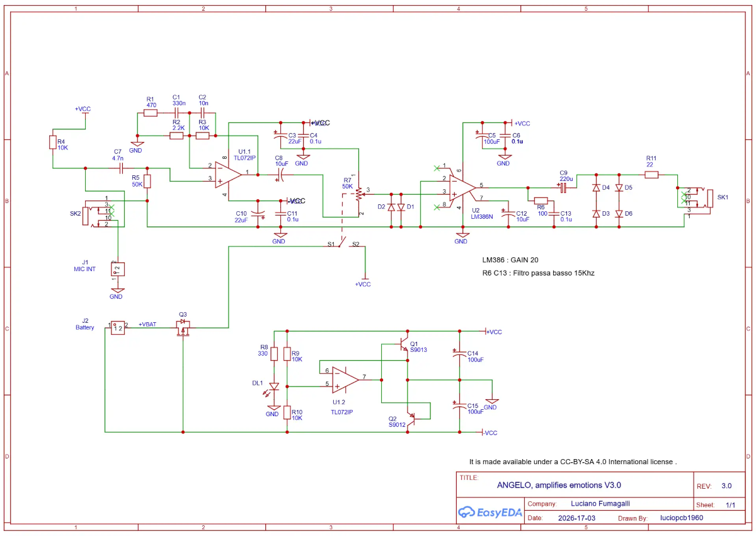Image resolution: width=756 pixels, height=536 pixels.
Task: Click the 'LM386 : GAIN 20' note
Action: pyautogui.click(x=510, y=260)
